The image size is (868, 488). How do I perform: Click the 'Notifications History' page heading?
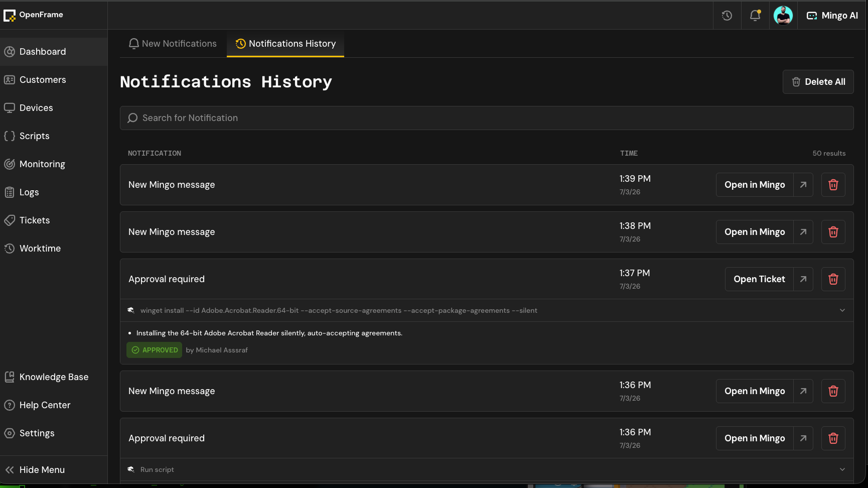coord(226,82)
